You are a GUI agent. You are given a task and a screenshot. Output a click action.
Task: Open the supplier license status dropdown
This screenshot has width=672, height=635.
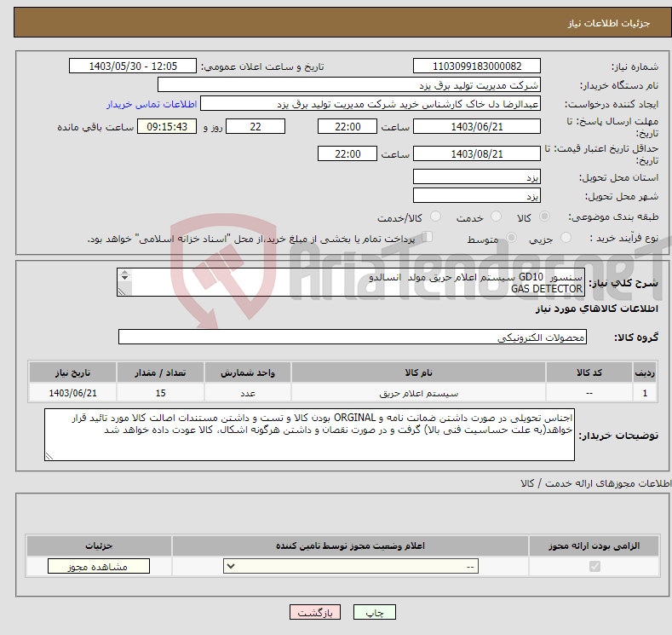click(351, 567)
